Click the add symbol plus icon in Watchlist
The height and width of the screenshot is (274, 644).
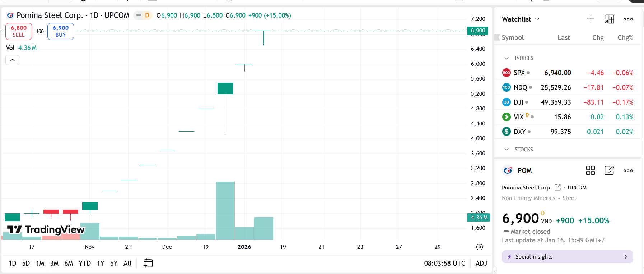tap(591, 19)
